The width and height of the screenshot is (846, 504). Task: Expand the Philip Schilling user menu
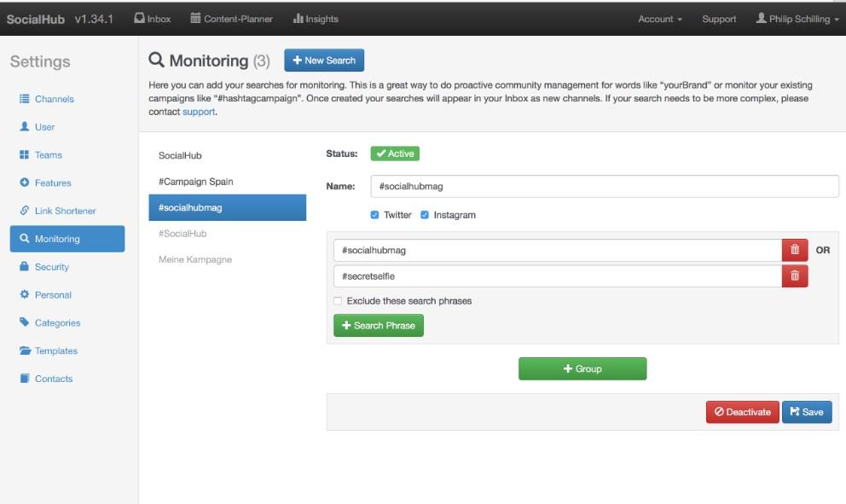tap(797, 19)
